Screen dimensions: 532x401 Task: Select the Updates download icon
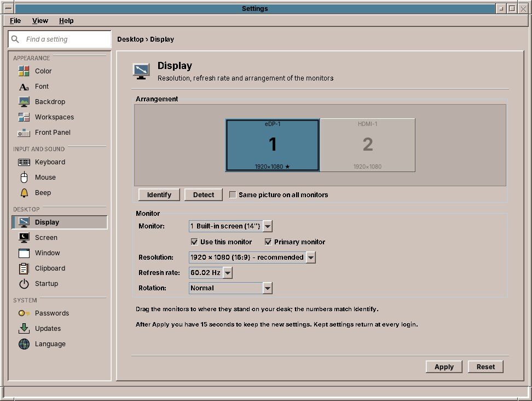(24, 328)
